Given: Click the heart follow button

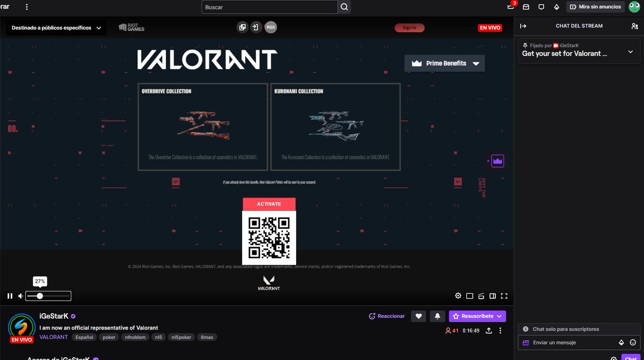Looking at the screenshot, I should coord(419,316).
